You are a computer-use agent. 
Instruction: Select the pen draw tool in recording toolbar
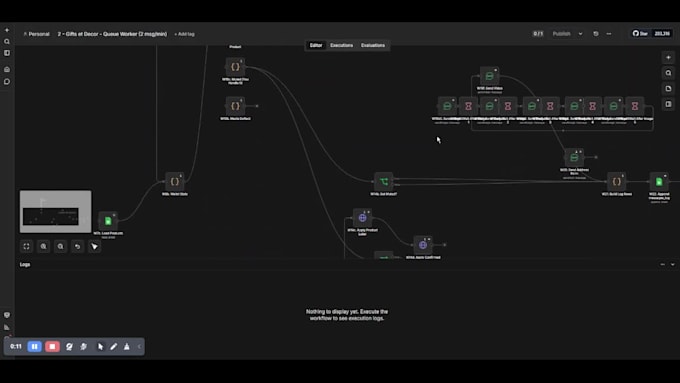click(114, 347)
